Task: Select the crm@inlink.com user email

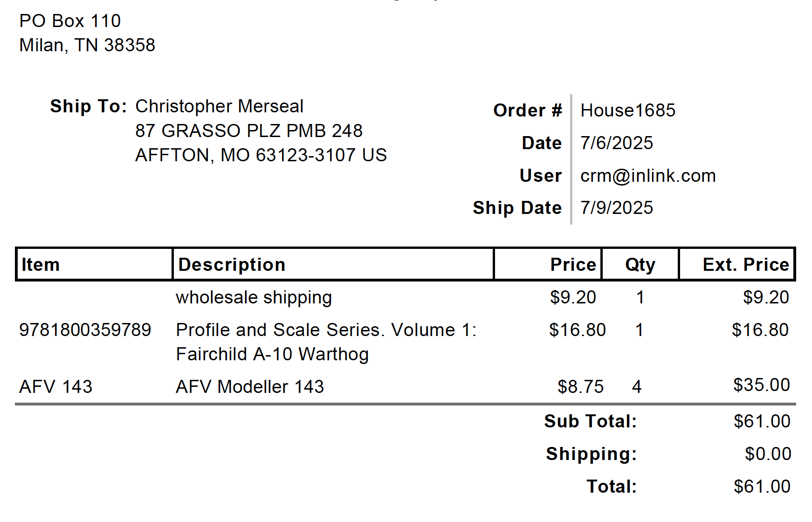Action: click(x=648, y=176)
